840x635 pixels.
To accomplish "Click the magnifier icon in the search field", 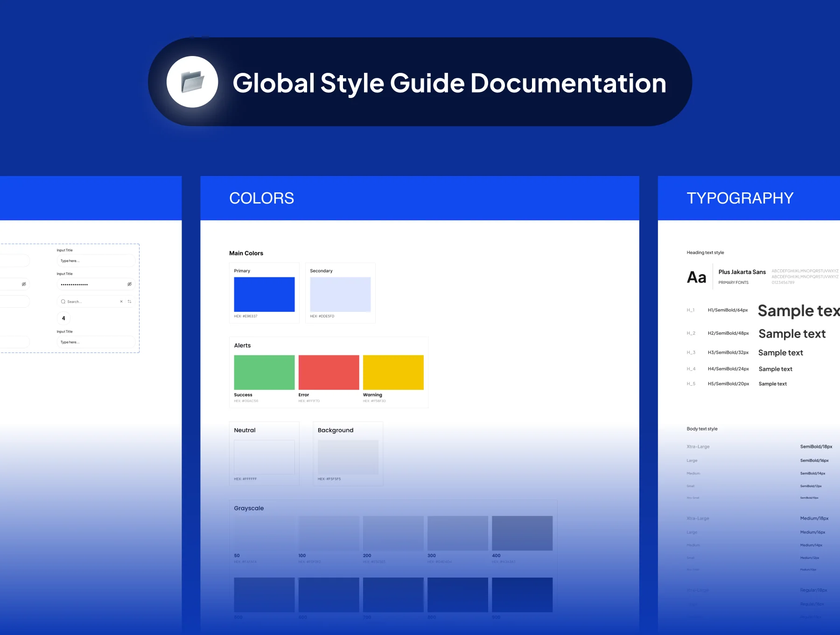I will pos(63,302).
